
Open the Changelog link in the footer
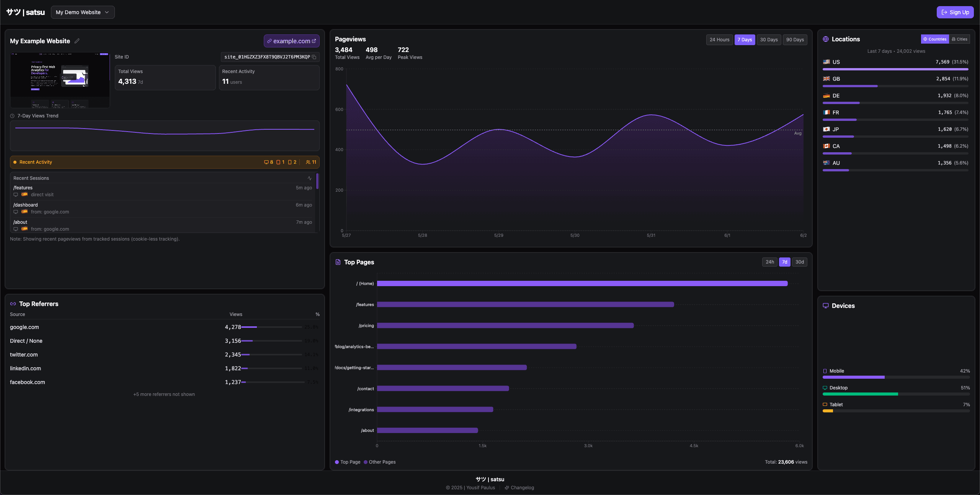519,488
